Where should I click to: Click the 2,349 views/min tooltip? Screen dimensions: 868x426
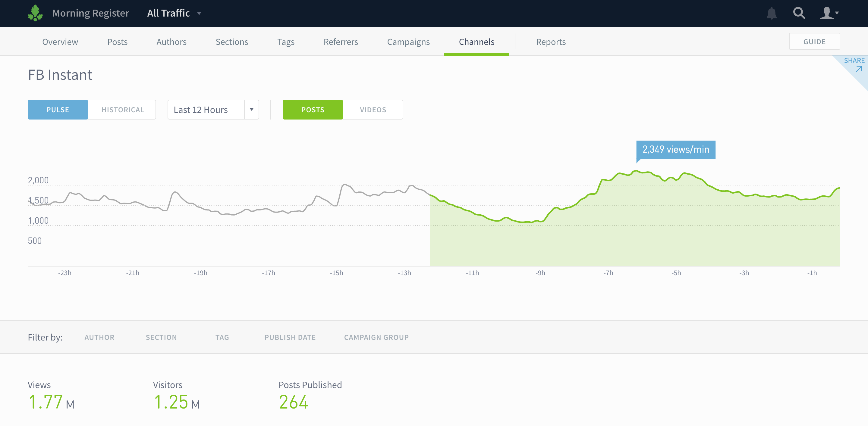tap(676, 149)
